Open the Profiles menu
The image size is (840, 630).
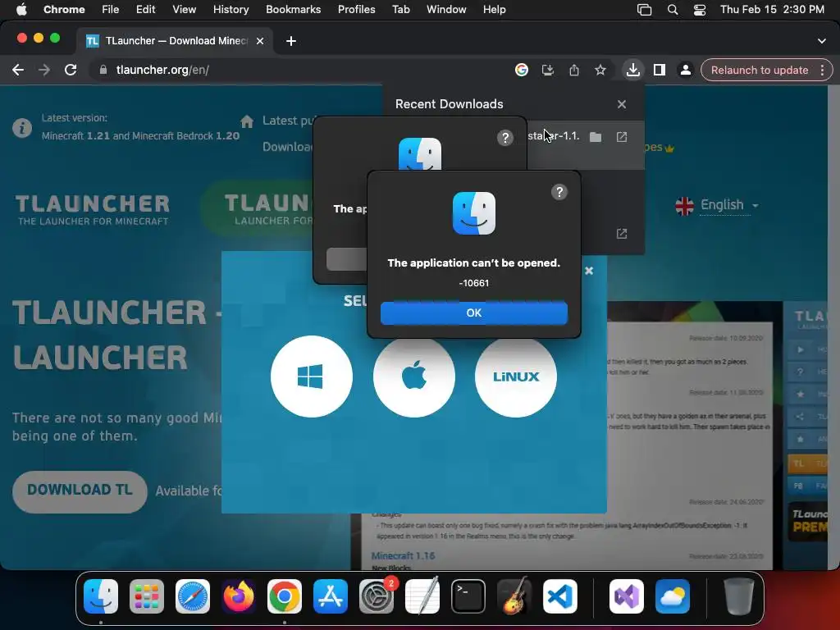[356, 10]
